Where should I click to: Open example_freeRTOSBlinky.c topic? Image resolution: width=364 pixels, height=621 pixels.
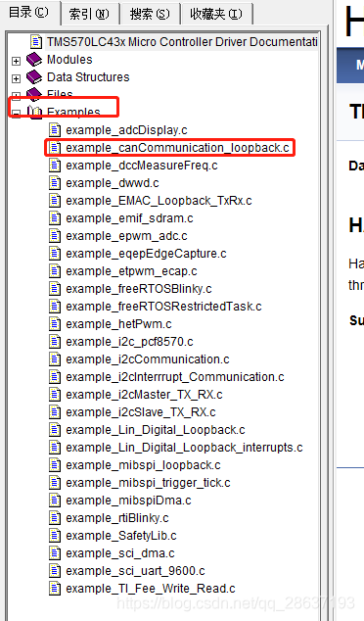(139, 289)
